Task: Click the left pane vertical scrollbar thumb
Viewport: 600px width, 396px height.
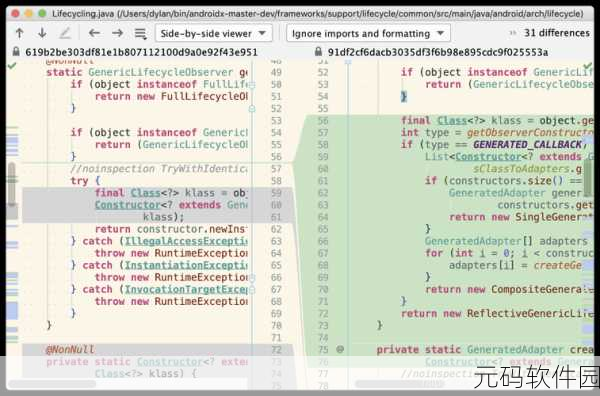Action: (x=12, y=184)
